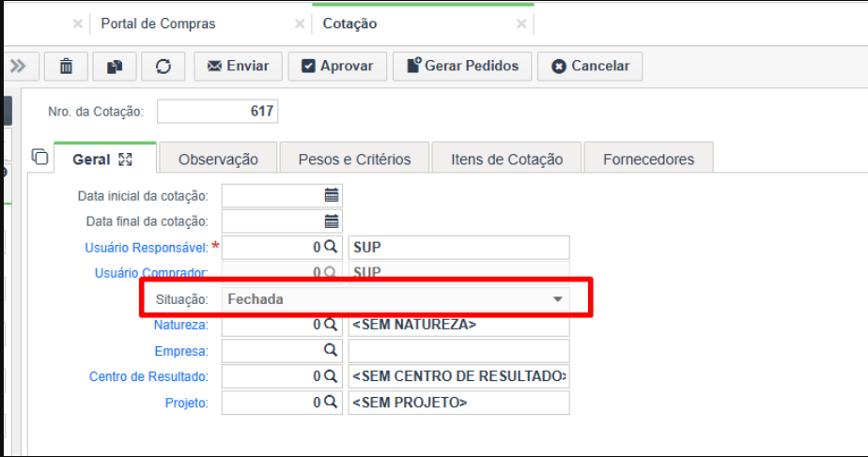Click the stacked windows icon beside Geral
Screen dimensions: 868x457
pyautogui.click(x=39, y=157)
